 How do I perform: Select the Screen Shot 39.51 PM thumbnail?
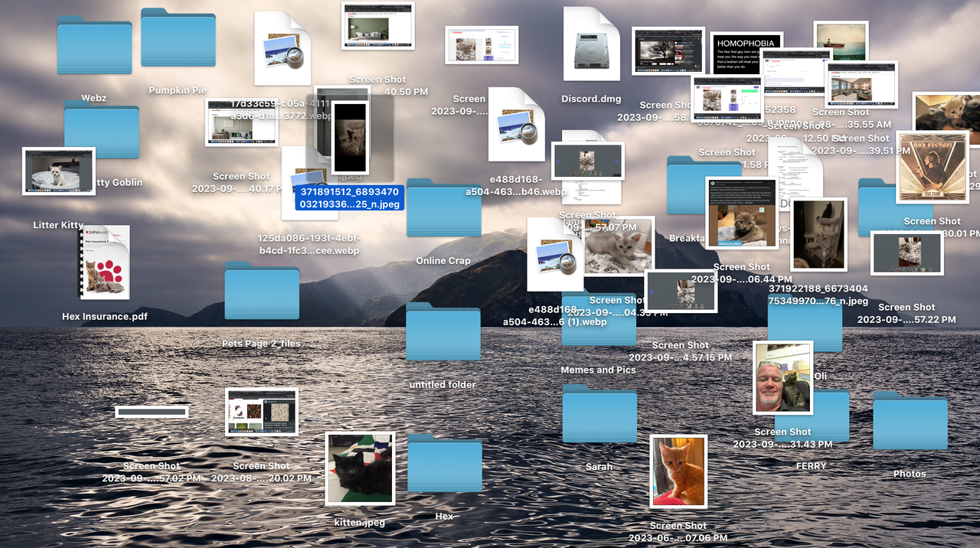click(x=861, y=85)
